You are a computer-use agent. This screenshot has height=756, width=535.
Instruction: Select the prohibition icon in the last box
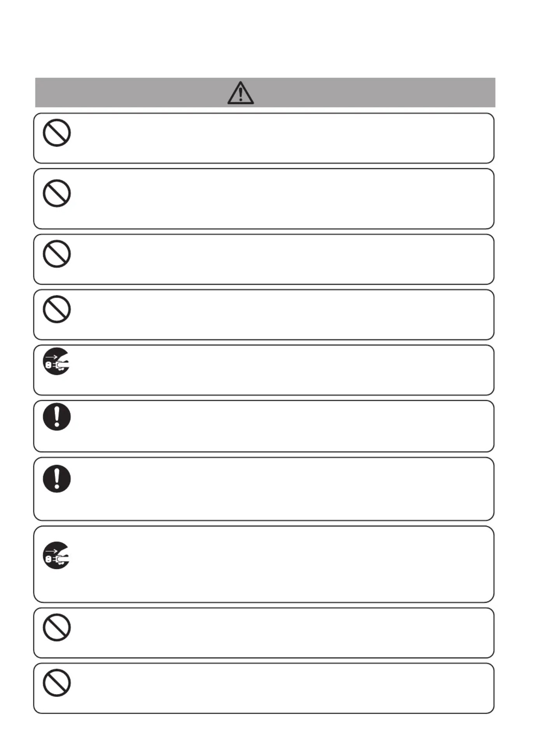(57, 682)
